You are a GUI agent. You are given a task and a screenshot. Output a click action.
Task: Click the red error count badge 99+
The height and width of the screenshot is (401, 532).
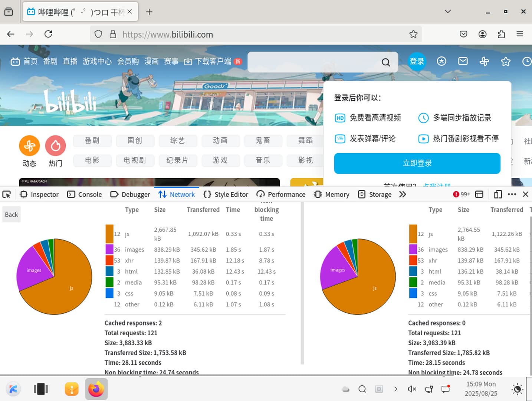pos(461,194)
